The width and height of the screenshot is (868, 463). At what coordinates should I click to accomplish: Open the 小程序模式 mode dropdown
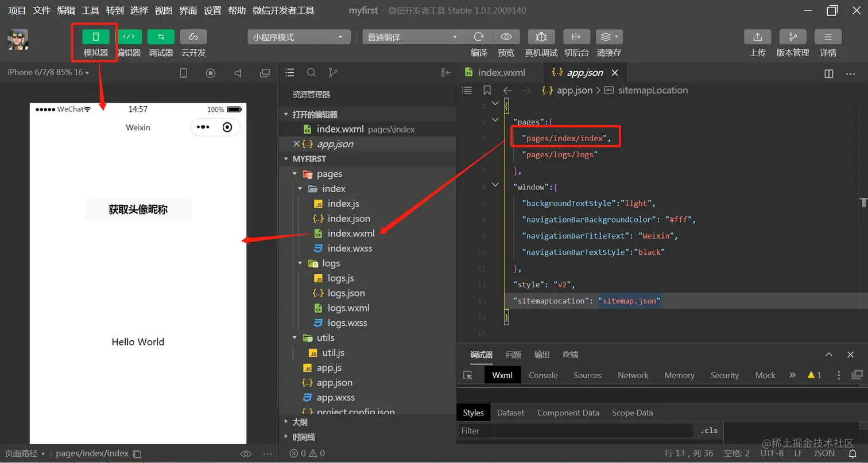click(x=299, y=37)
